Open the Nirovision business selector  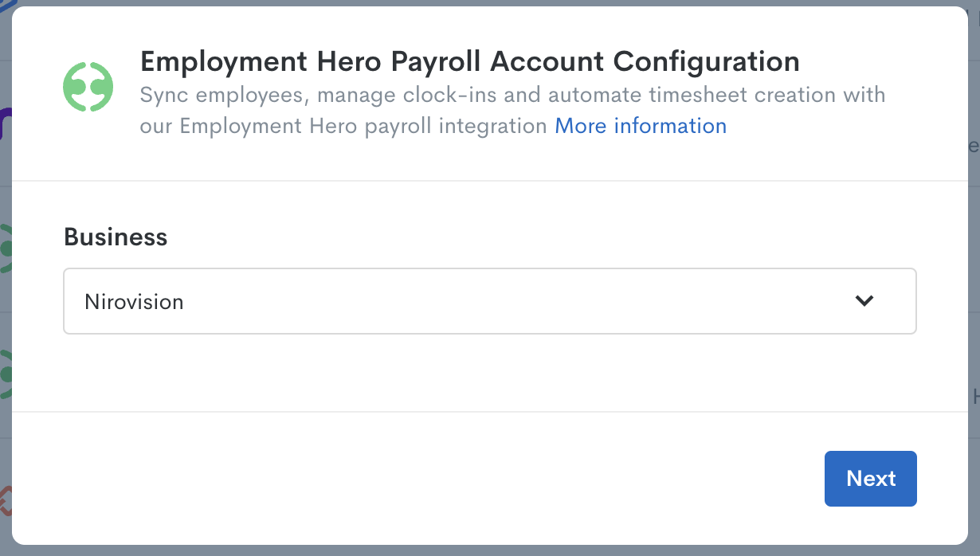click(490, 301)
